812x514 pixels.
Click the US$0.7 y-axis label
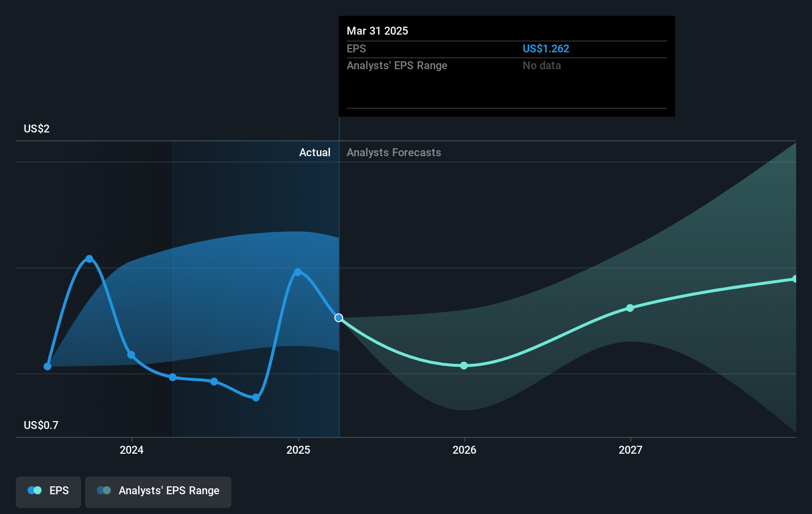[x=41, y=425]
